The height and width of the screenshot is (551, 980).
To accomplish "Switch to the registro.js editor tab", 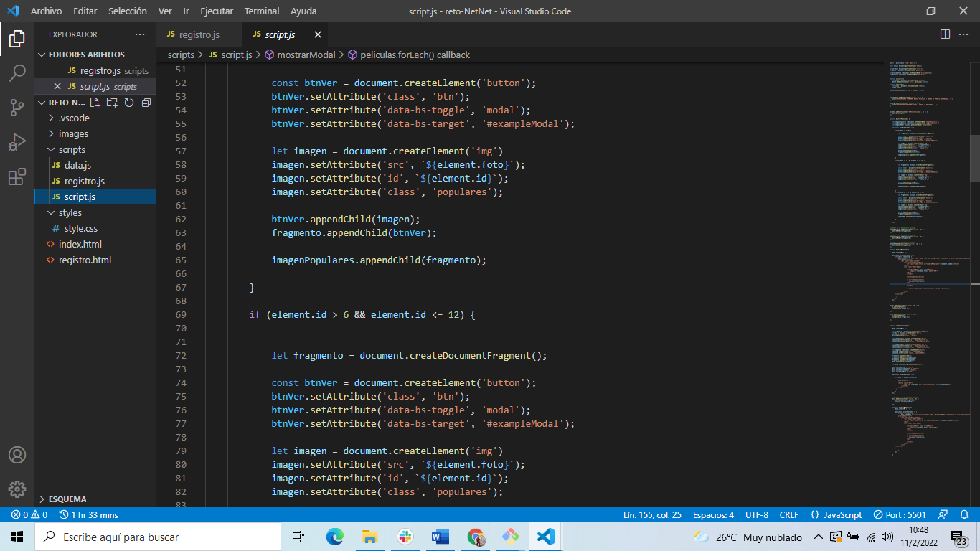I will [199, 34].
